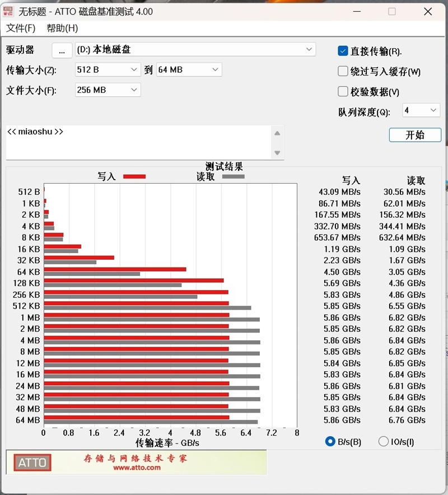
Task: Minimize the ATTO window
Action: (x=357, y=12)
